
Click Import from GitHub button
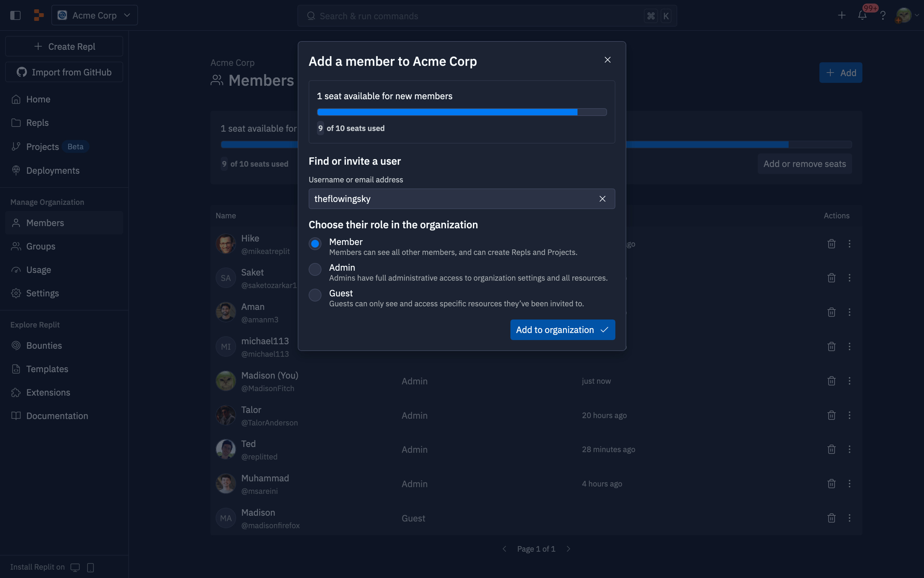click(x=64, y=72)
